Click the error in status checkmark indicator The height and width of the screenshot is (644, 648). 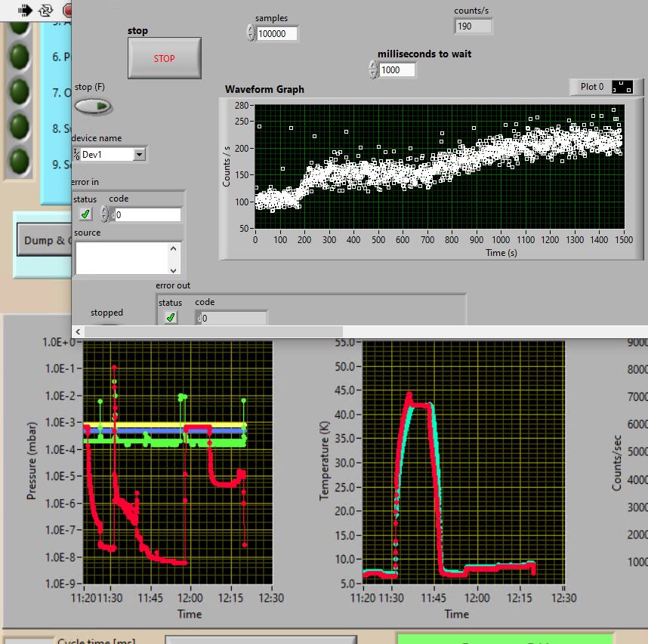tap(85, 214)
